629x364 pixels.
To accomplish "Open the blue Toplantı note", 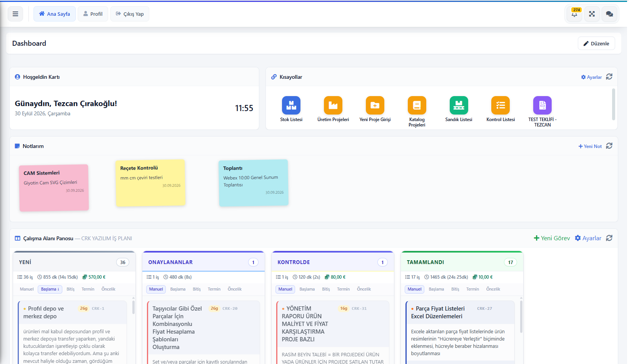I will (254, 183).
